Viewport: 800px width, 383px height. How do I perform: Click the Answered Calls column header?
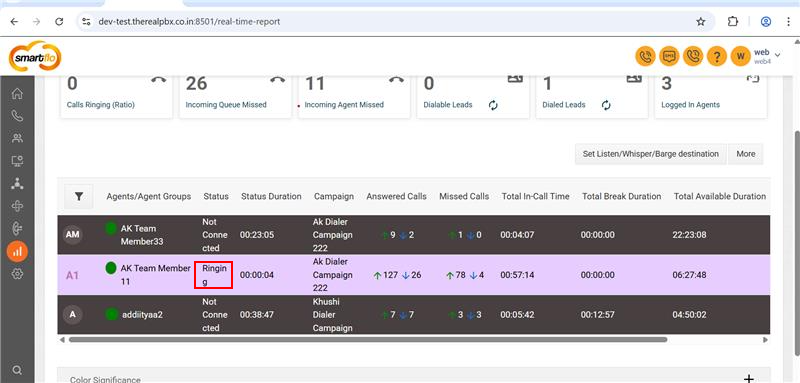[x=396, y=196]
